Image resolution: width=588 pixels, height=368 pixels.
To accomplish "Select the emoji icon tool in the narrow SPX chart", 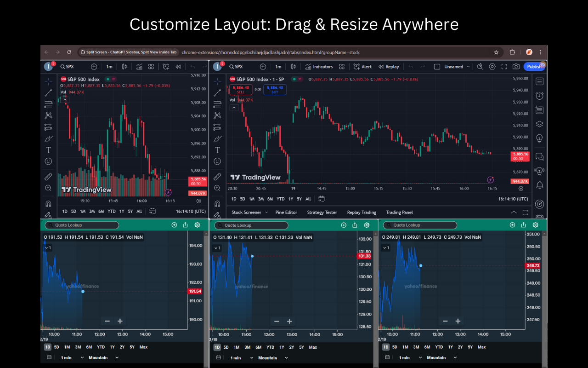I will pyautogui.click(x=48, y=161).
